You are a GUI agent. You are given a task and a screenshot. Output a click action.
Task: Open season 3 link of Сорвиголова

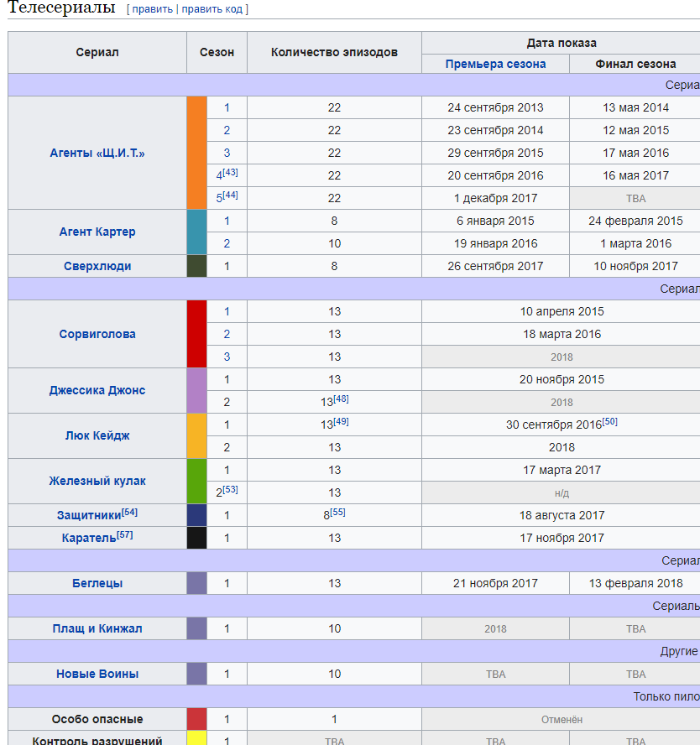(x=227, y=357)
